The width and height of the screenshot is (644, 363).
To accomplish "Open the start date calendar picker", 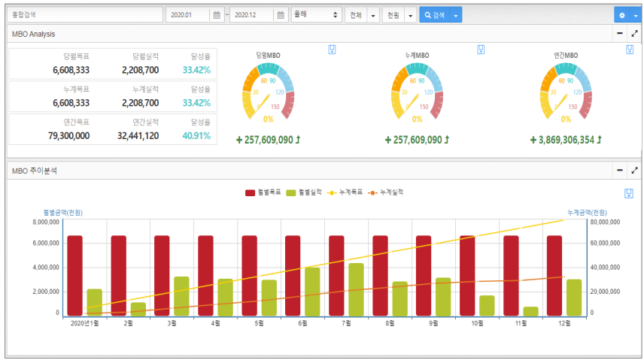I will 217,15.
